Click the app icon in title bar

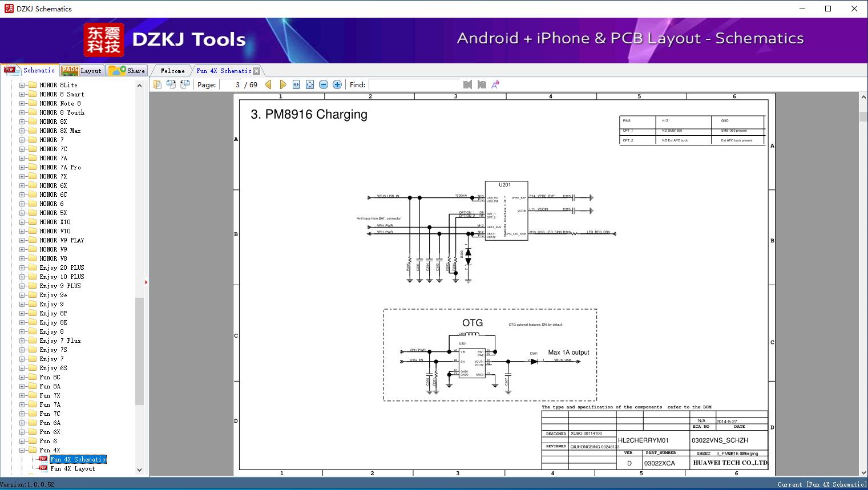coord(9,9)
